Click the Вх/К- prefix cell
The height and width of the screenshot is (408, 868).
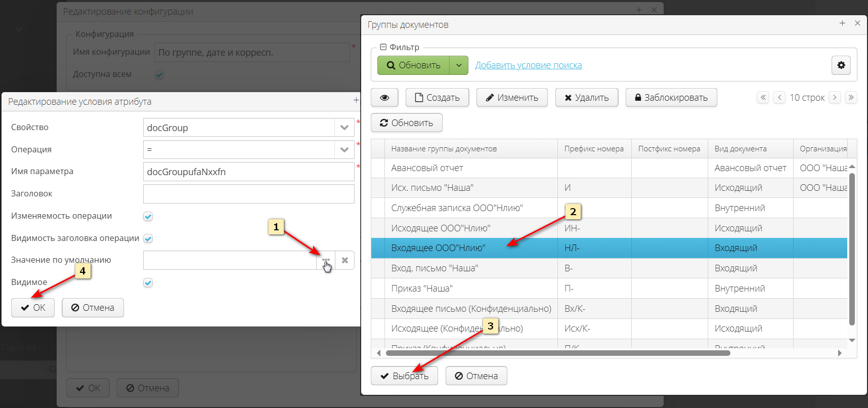point(594,309)
